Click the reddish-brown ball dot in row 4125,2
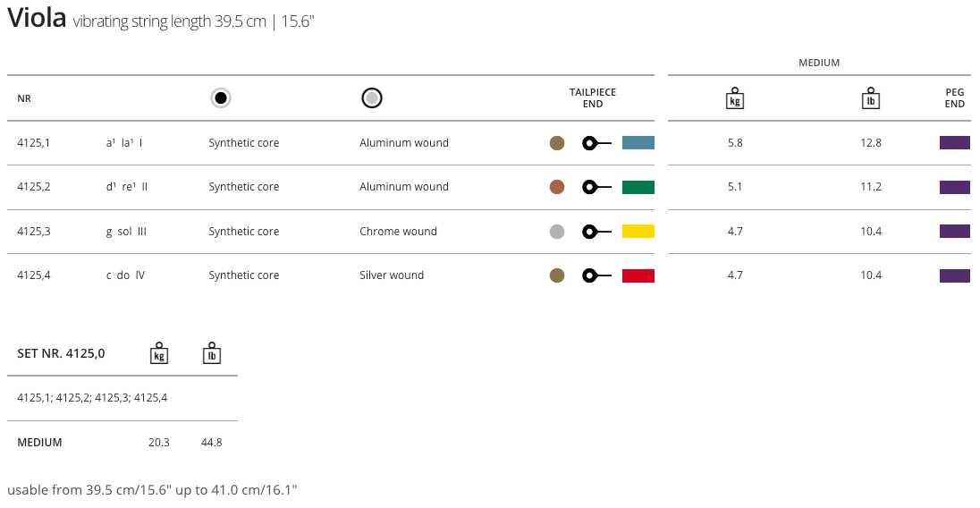The height and width of the screenshot is (508, 980). pyautogui.click(x=557, y=187)
